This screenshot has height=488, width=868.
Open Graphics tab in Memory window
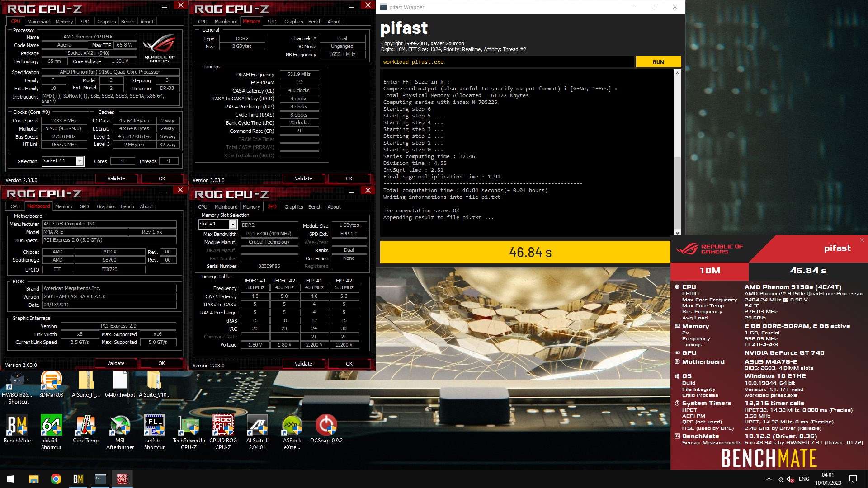293,22
